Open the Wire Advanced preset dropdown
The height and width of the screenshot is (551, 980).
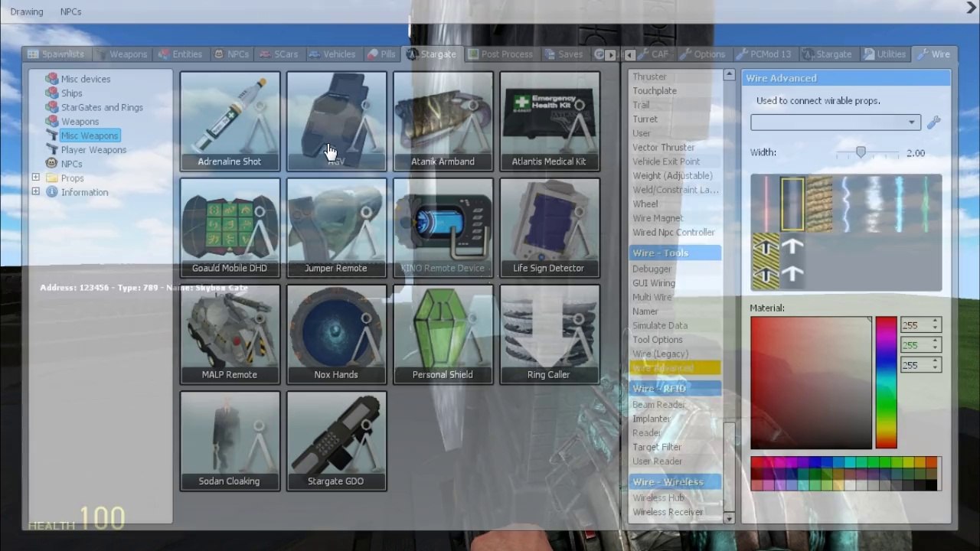tap(835, 122)
